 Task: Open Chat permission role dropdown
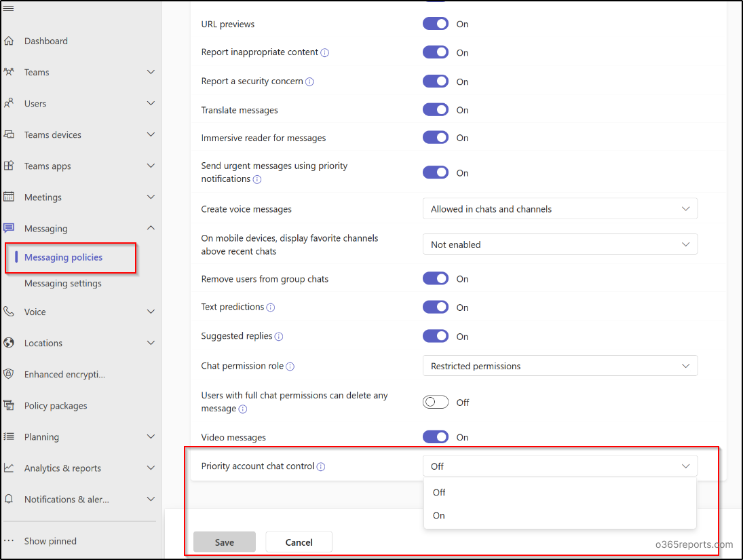point(560,366)
